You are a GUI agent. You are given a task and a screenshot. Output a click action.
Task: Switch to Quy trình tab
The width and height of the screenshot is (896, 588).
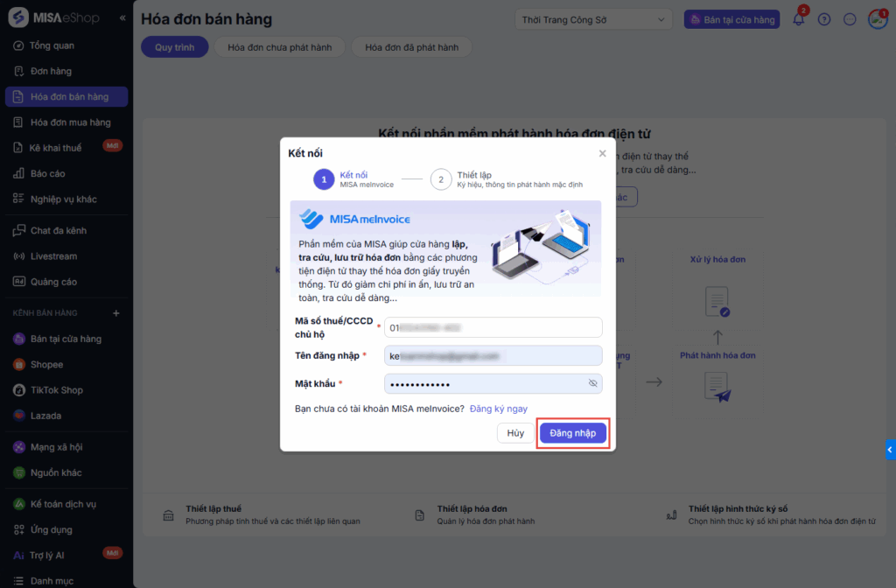[x=174, y=47]
